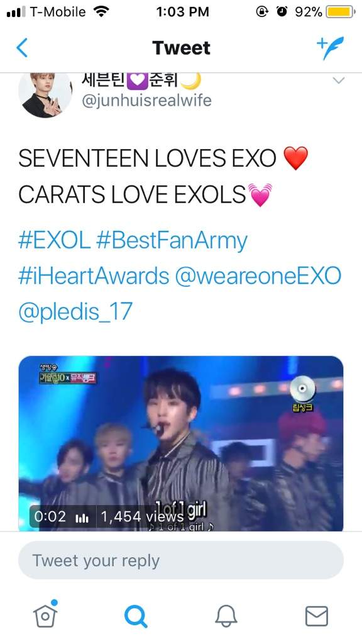The height and width of the screenshot is (644, 362).
Task: Open the #iHeartAwards hashtag
Action: pos(94,276)
